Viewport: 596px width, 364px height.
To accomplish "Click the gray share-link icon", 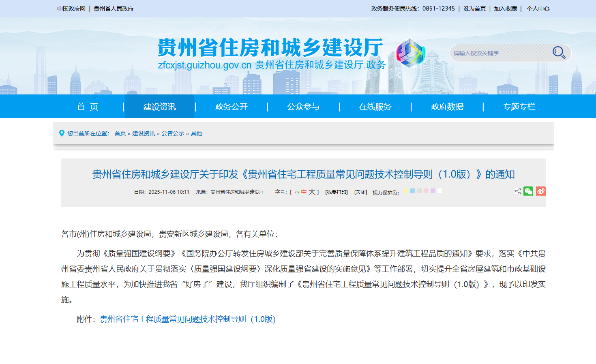I will point(517,191).
